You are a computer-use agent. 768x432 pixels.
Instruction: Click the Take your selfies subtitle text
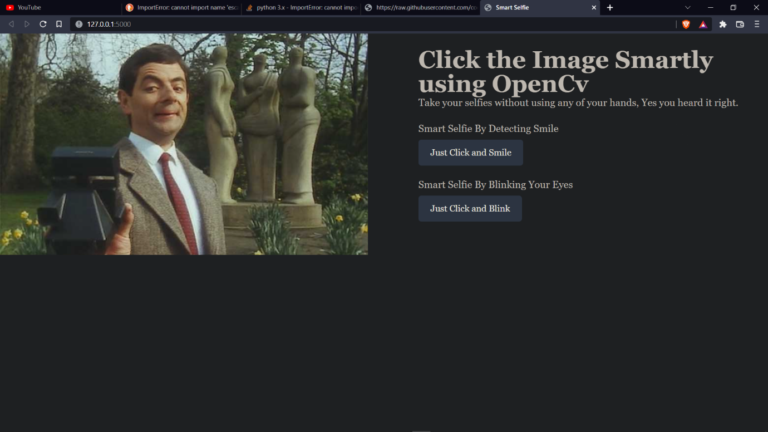[578, 102]
